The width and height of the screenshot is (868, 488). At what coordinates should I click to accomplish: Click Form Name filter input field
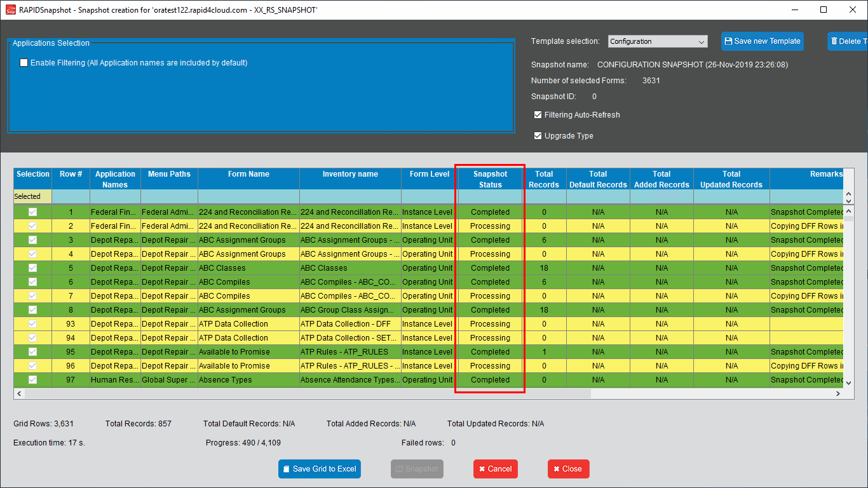point(249,197)
